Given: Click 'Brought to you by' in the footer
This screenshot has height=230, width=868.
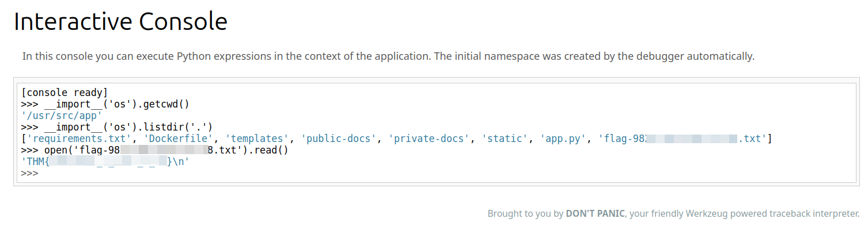Looking at the screenshot, I should [x=525, y=214].
